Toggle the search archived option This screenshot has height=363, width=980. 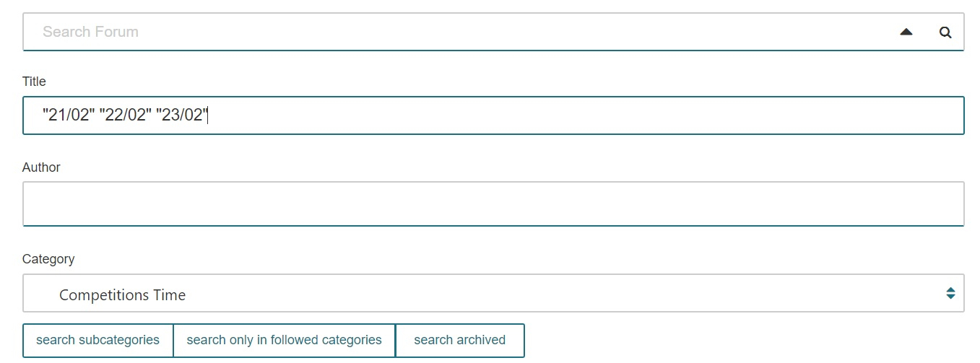[x=460, y=340]
